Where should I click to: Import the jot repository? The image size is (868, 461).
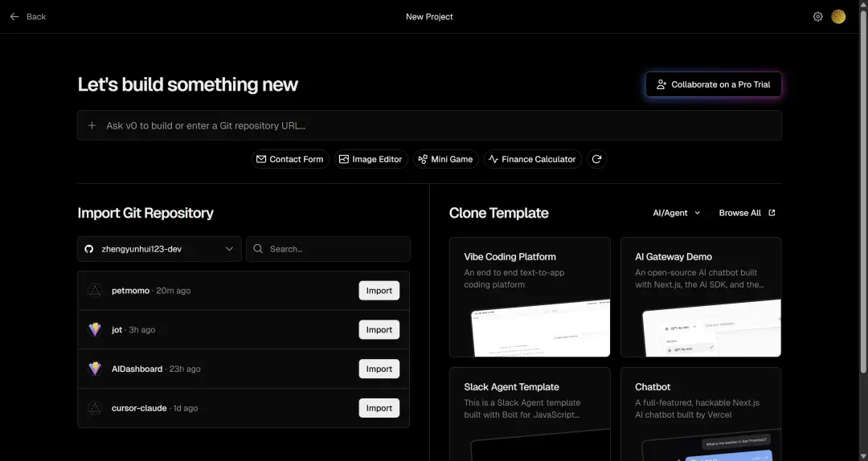pos(379,330)
